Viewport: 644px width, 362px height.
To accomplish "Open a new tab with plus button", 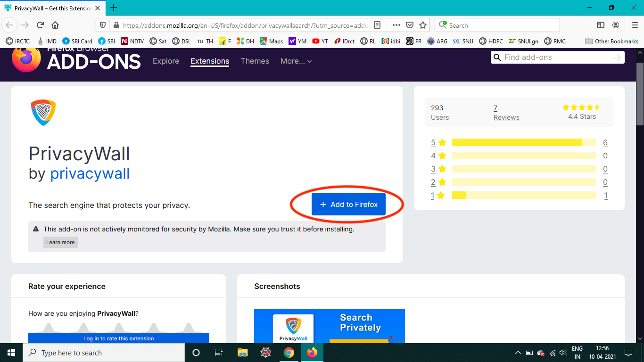I will coord(114,8).
